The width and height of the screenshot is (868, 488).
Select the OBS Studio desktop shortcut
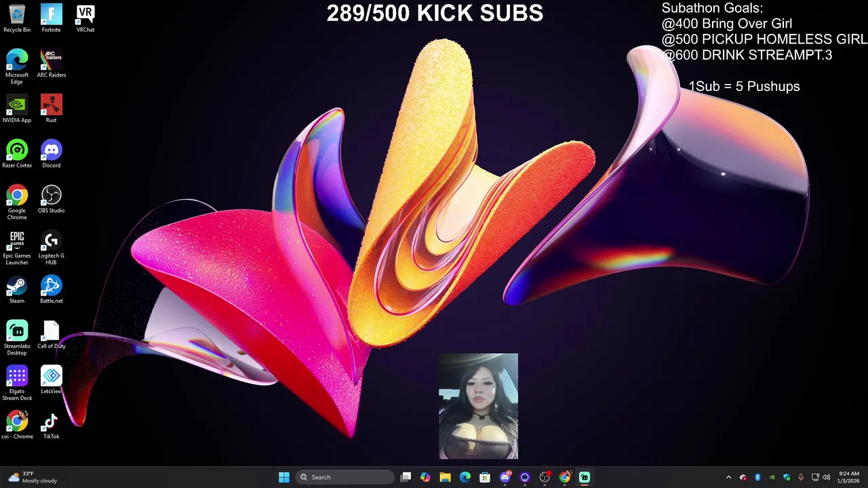[52, 199]
